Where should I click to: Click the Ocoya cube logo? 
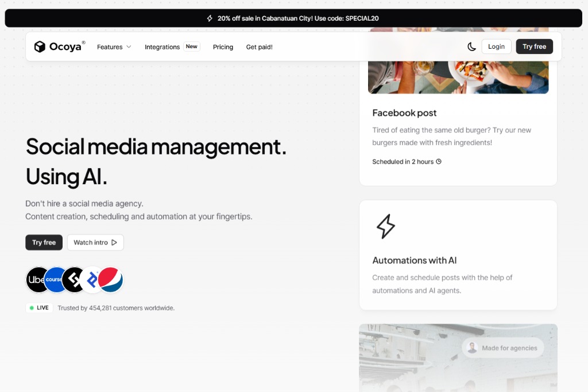pyautogui.click(x=40, y=47)
